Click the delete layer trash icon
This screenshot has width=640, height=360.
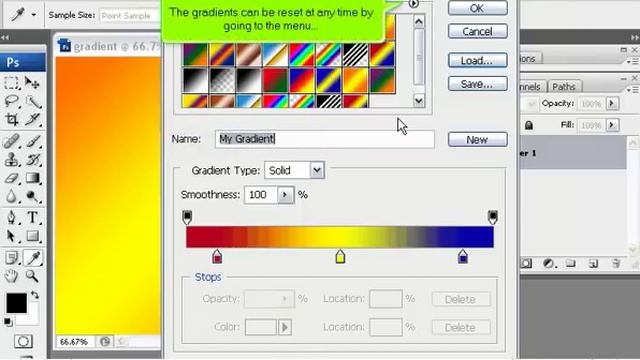click(x=616, y=263)
